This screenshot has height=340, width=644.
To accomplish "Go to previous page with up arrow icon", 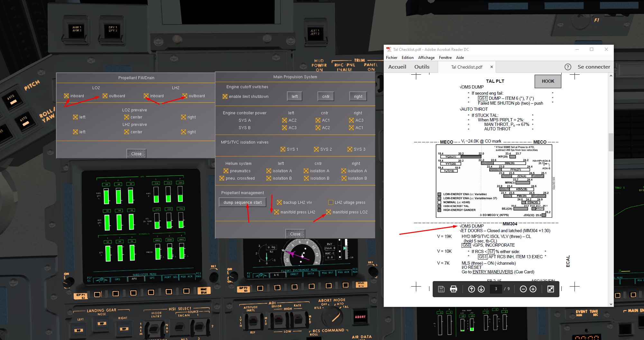I will click(x=472, y=289).
